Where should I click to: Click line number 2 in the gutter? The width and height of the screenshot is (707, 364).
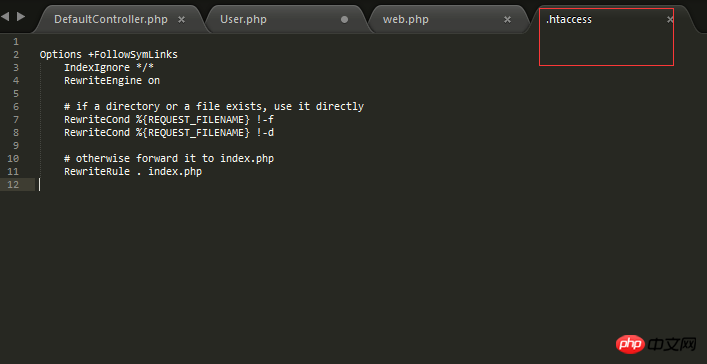click(16, 55)
